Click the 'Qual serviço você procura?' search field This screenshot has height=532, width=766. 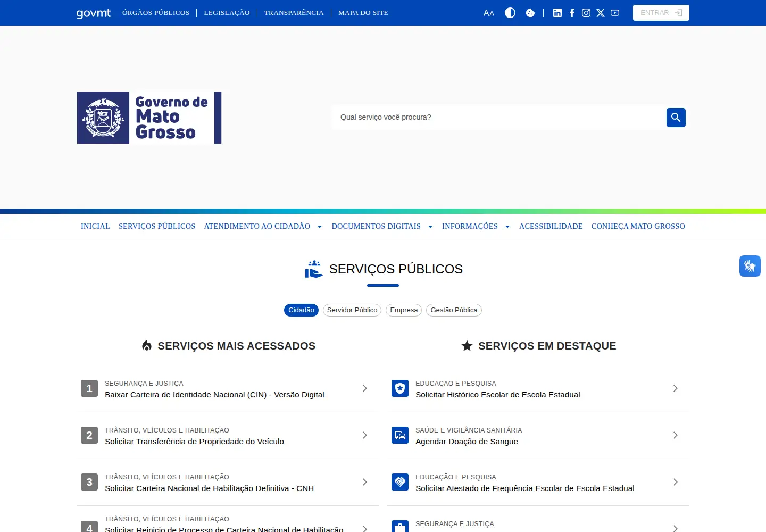499,118
